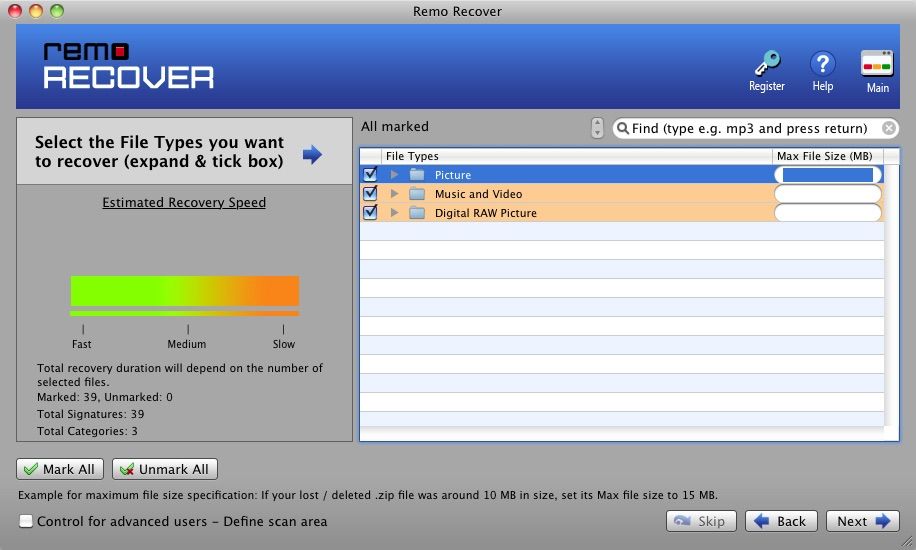Uncheck the Music and Video checkbox
The image size is (916, 550).
coord(370,193)
